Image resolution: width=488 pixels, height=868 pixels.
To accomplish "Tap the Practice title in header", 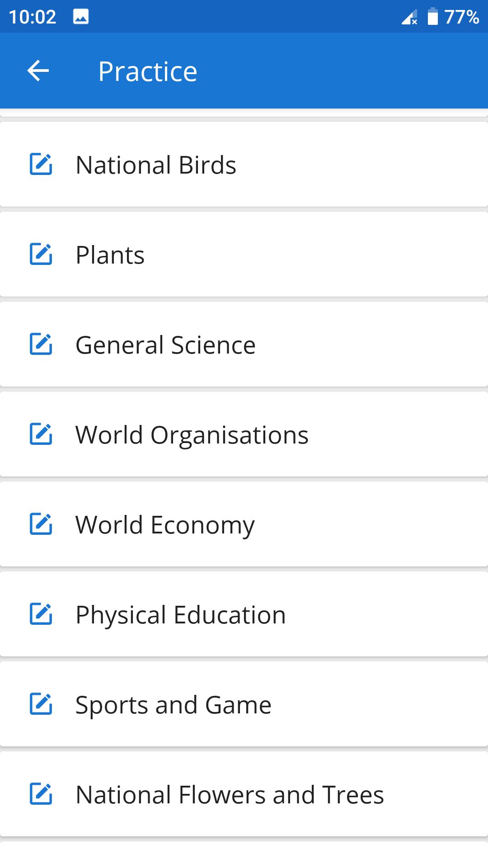I will [148, 71].
